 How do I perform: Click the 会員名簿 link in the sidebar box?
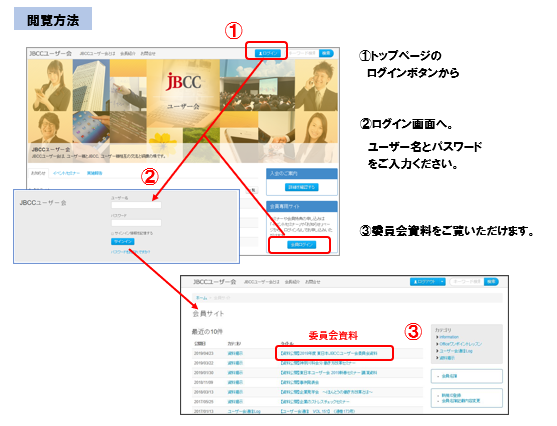pos(449,376)
